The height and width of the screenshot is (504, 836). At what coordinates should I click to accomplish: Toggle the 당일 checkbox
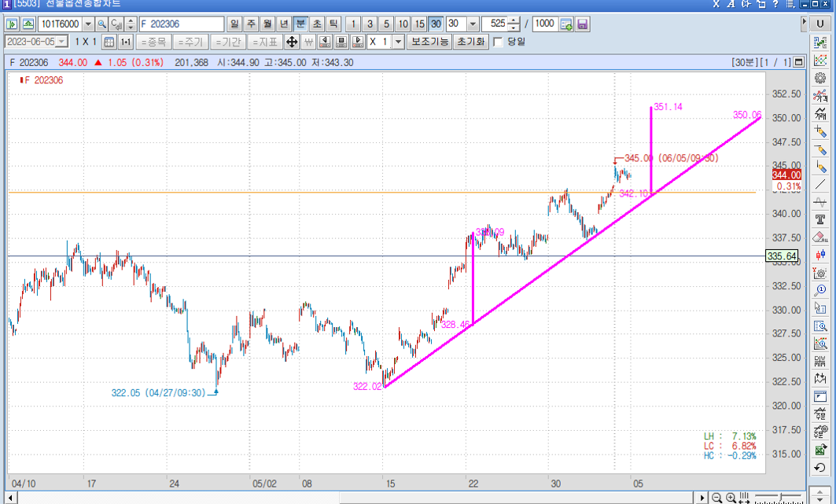point(498,42)
